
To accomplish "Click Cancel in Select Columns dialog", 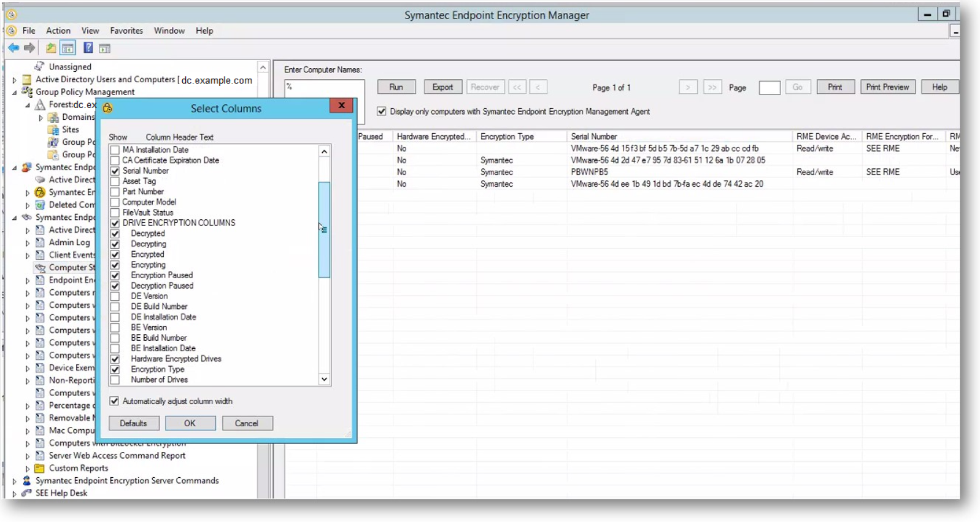I will (x=247, y=423).
